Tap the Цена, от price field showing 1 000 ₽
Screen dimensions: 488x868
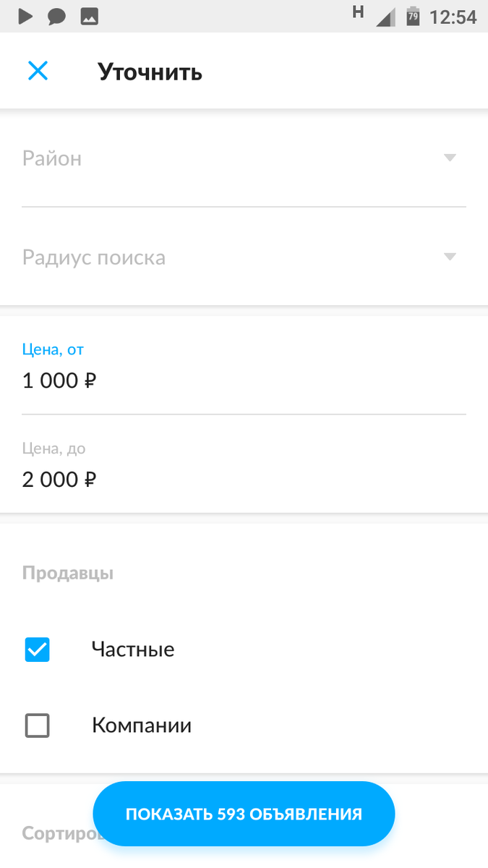click(244, 369)
